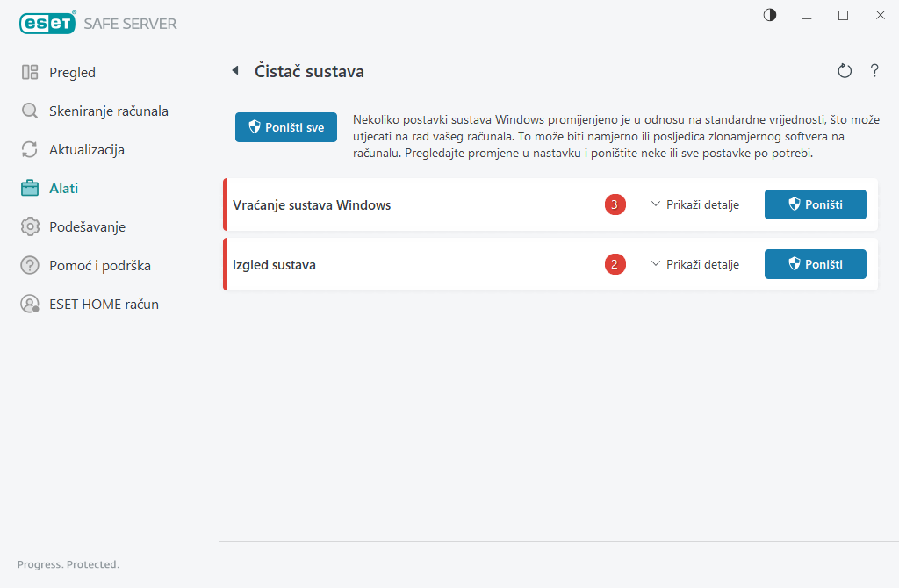Open help via the question mark icon
Screen dimensions: 899x588
(x=874, y=70)
